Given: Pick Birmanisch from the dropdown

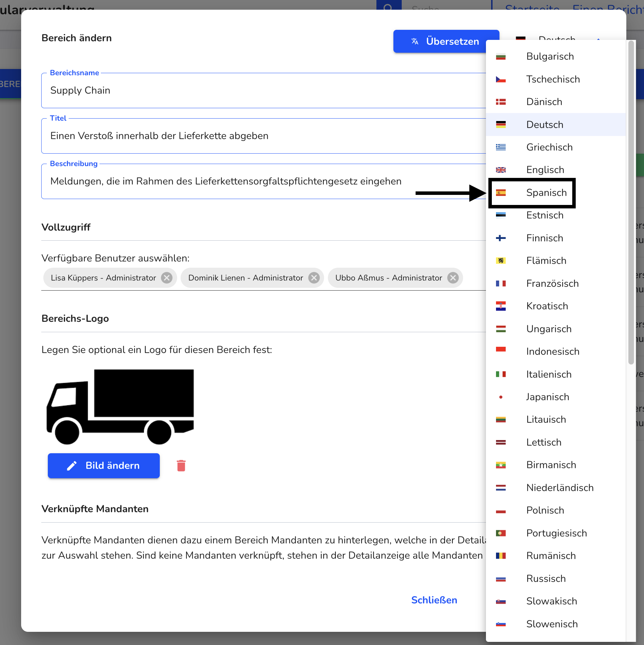Looking at the screenshot, I should click(x=556, y=465).
